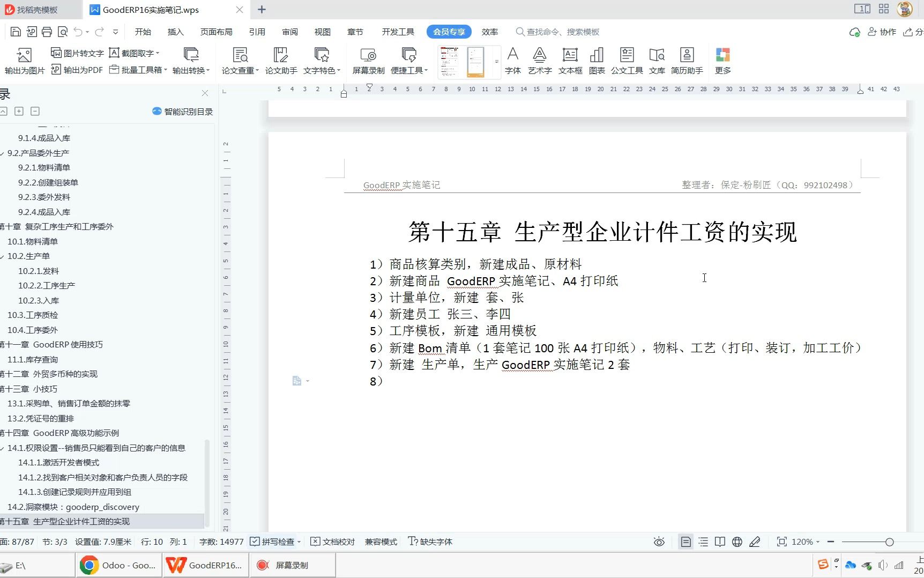Open 艺术字 word art tool
The height and width of the screenshot is (578, 924).
tap(540, 61)
